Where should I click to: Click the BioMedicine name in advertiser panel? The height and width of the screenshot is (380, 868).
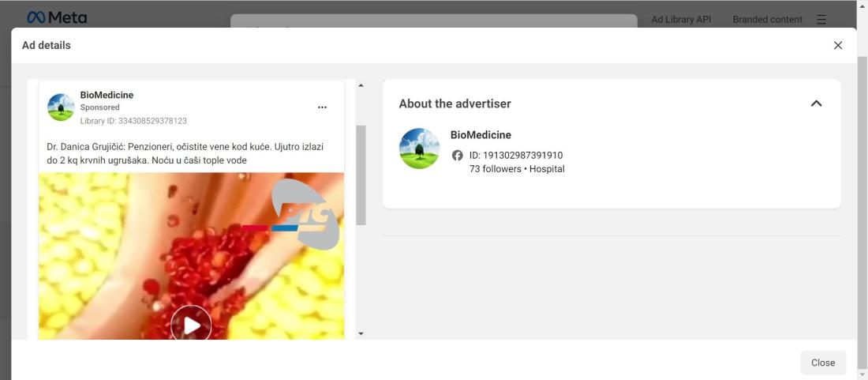tap(481, 134)
